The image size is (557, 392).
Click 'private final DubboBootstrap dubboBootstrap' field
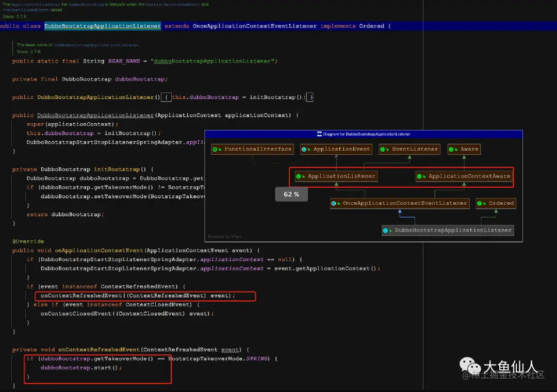pos(90,79)
